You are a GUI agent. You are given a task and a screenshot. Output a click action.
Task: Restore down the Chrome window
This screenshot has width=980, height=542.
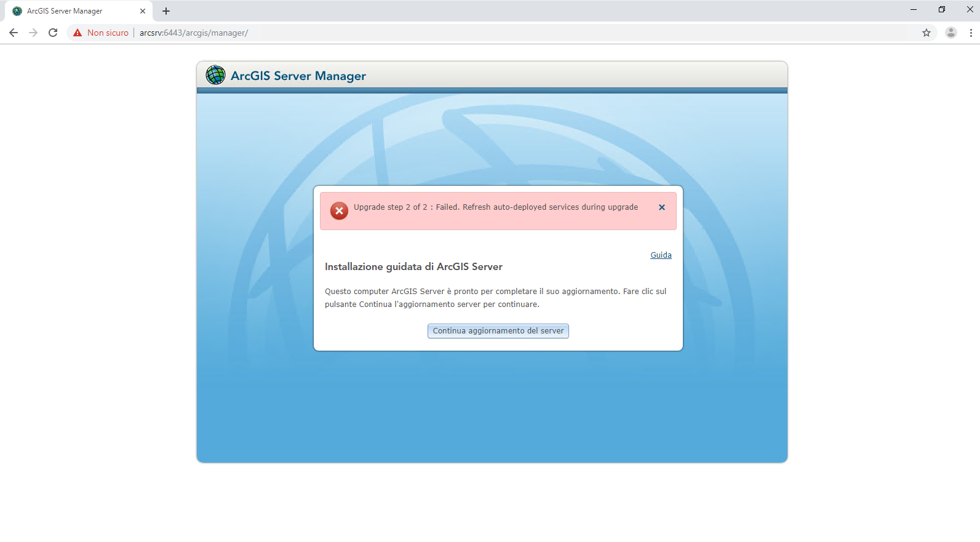[942, 9]
